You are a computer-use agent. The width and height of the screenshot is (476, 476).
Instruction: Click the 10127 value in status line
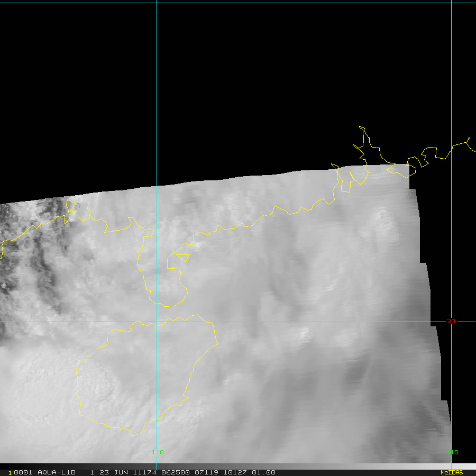click(235, 472)
